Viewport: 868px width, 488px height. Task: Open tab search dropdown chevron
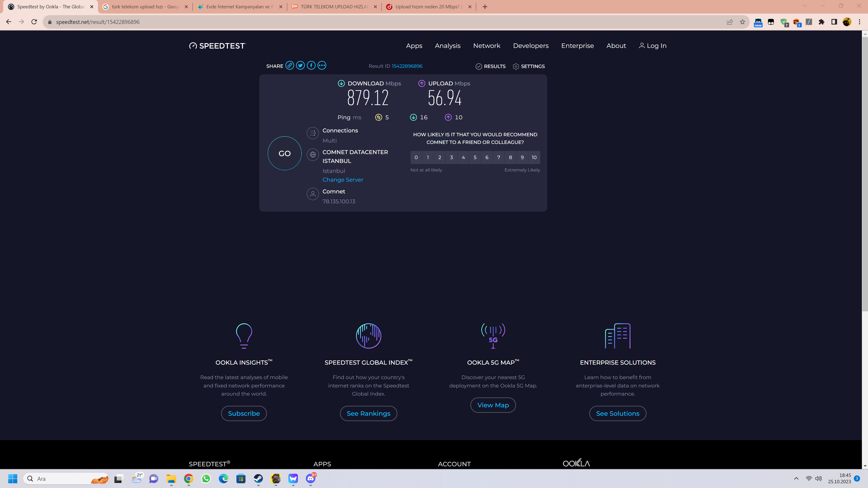click(804, 6)
